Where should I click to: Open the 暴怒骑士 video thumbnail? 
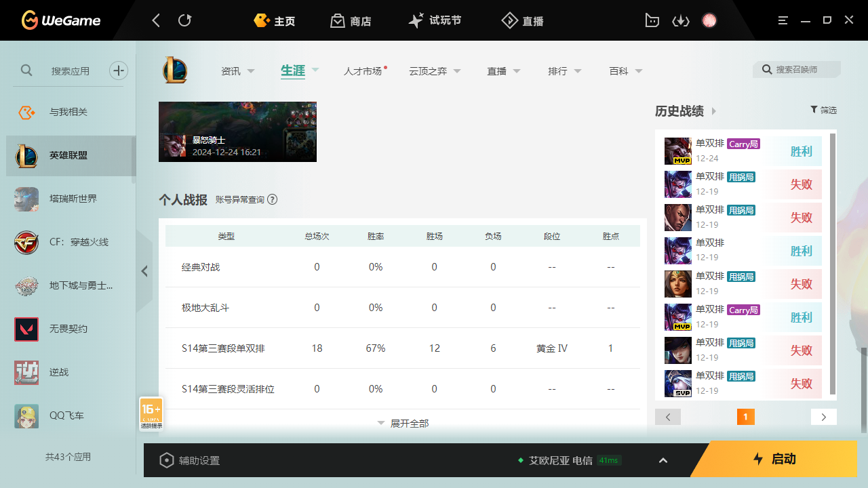click(237, 131)
